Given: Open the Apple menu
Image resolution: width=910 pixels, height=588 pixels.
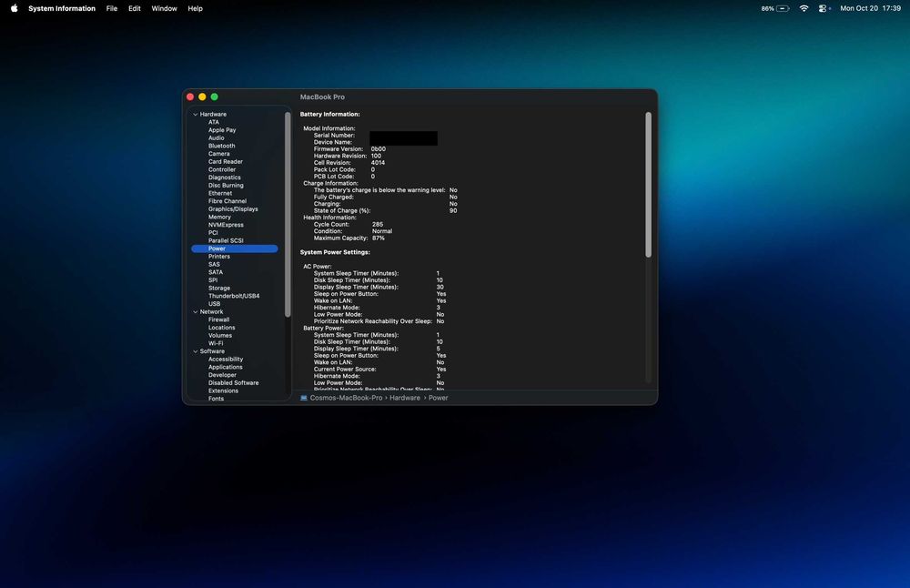Looking at the screenshot, I should 14,8.
